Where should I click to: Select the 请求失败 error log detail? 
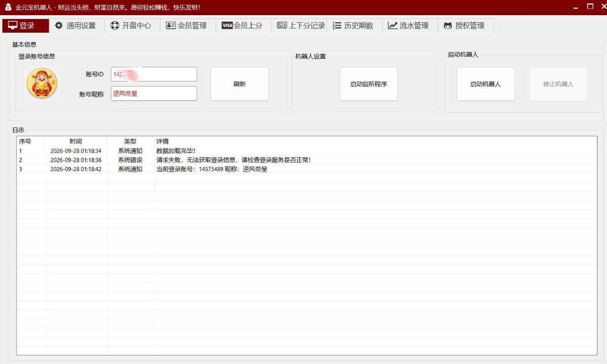234,160
